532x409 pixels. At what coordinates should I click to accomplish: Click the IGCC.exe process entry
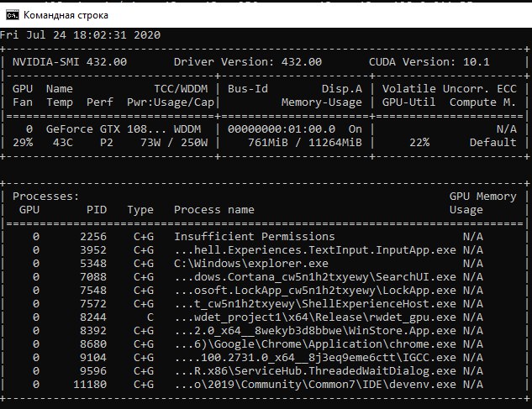click(315, 357)
